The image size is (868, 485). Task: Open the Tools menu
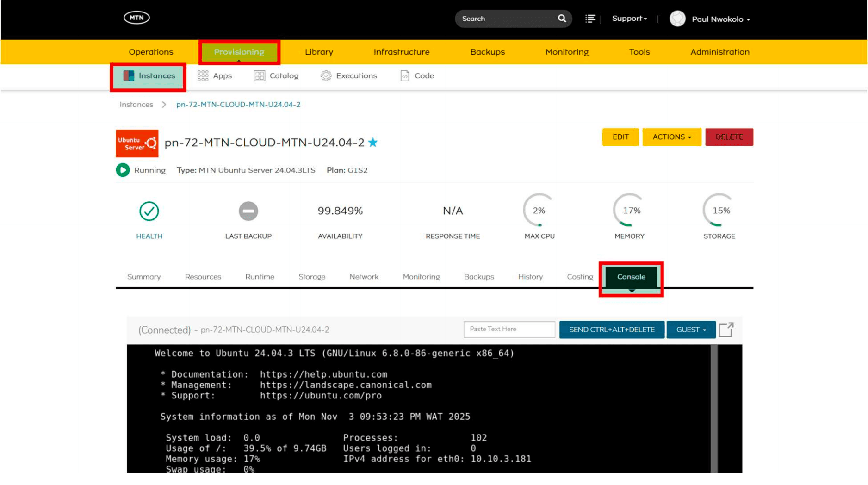[639, 52]
